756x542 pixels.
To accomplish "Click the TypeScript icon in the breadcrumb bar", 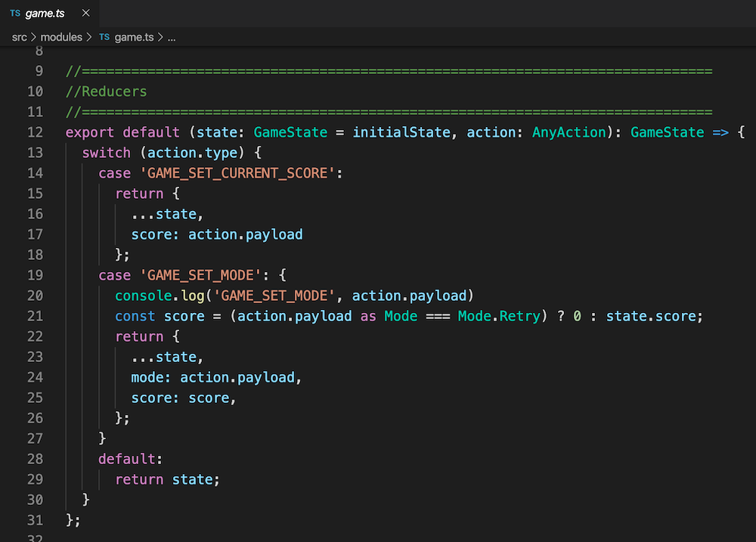I will 104,36.
